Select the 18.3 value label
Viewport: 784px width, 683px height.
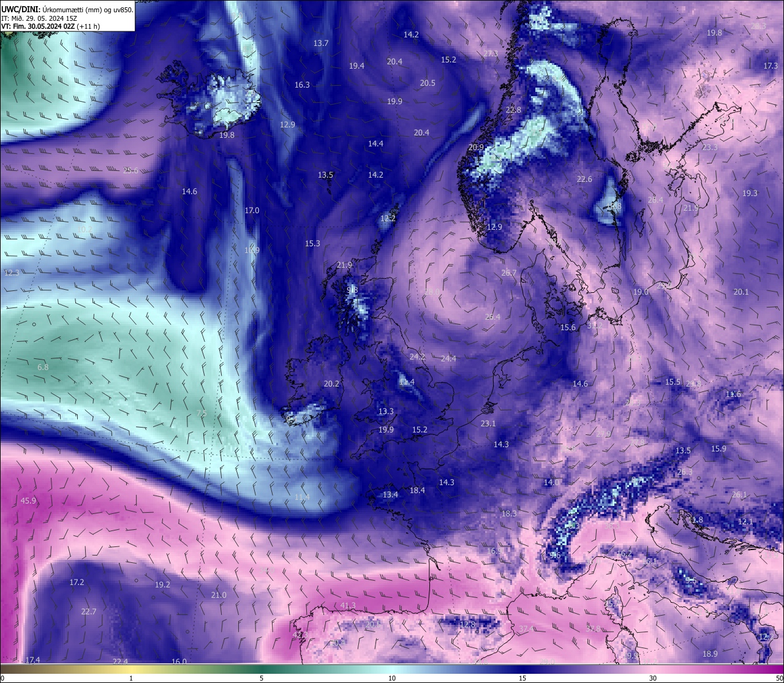tap(509, 513)
